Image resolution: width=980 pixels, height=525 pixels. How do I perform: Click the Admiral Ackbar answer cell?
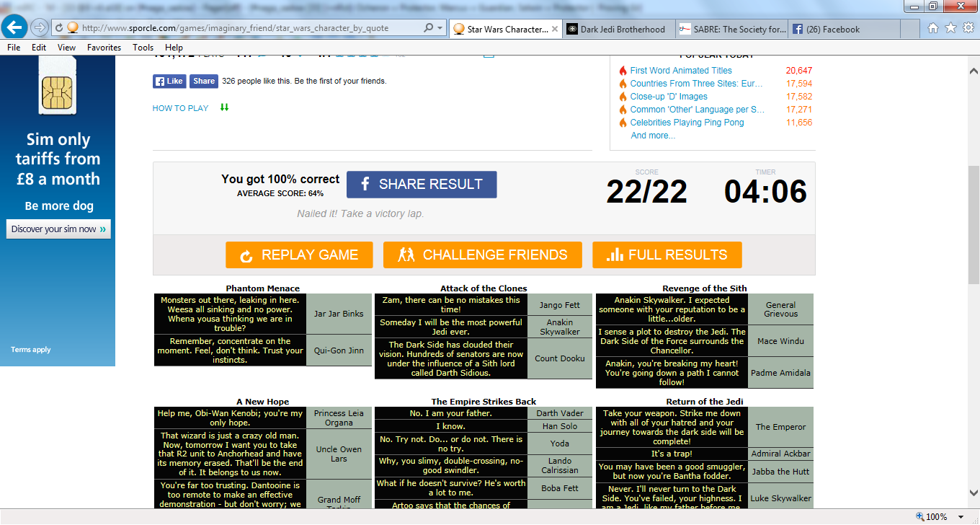pyautogui.click(x=781, y=454)
